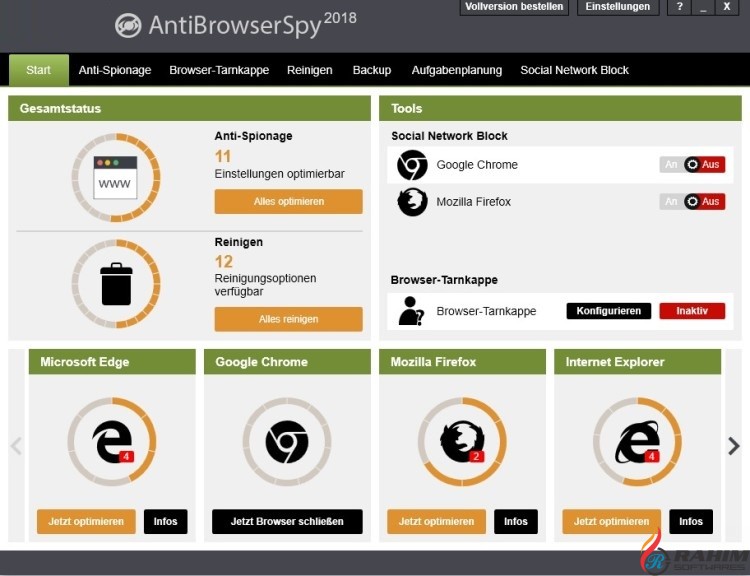Open Infos for Mozilla Firefox
This screenshot has width=750, height=576.
tap(516, 521)
